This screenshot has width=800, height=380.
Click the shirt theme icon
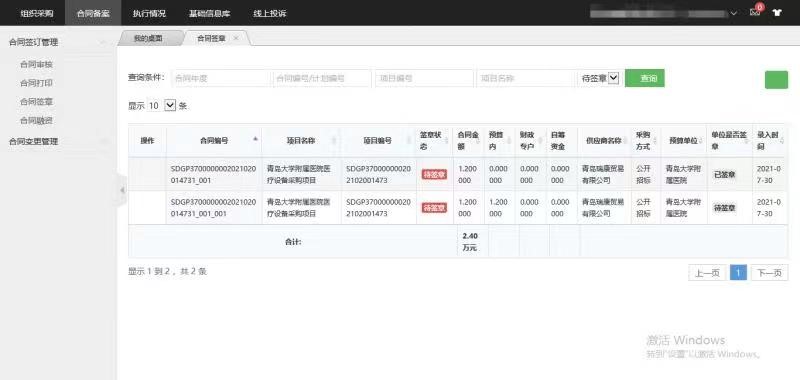tap(777, 13)
